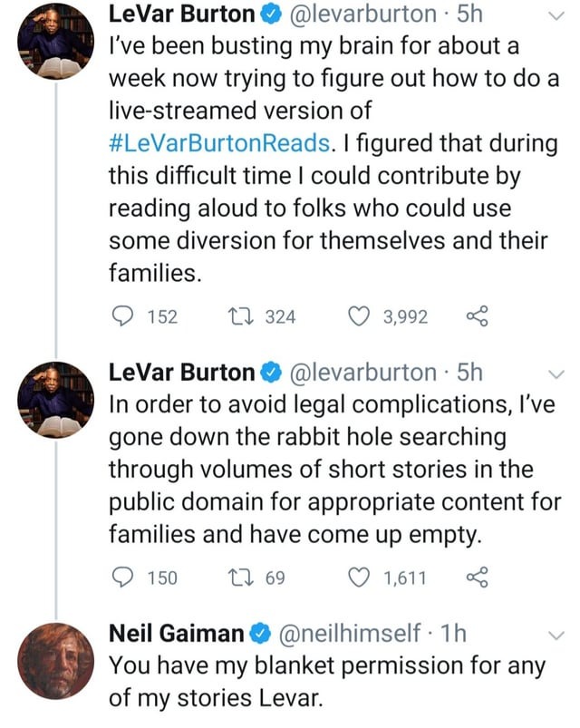Open Neil Gaiman's blanket permission tweet text
Image resolution: width=580 pixels, height=728 pixels.
pyautogui.click(x=326, y=682)
